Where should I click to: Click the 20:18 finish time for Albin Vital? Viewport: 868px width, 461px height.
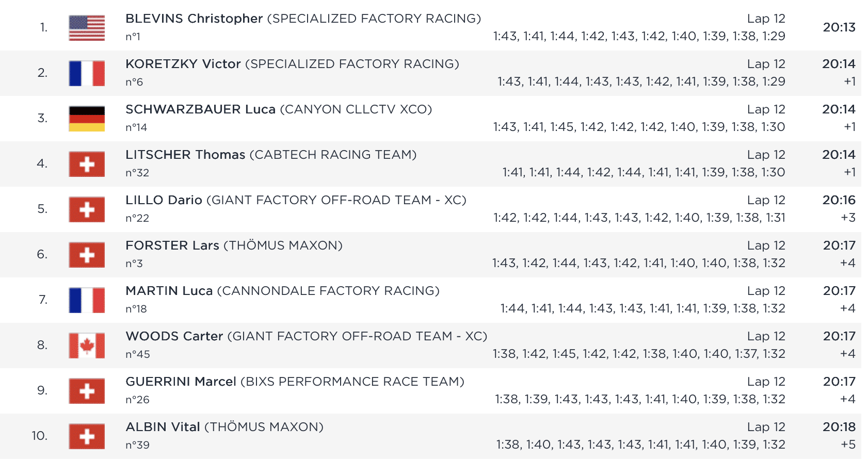839,427
